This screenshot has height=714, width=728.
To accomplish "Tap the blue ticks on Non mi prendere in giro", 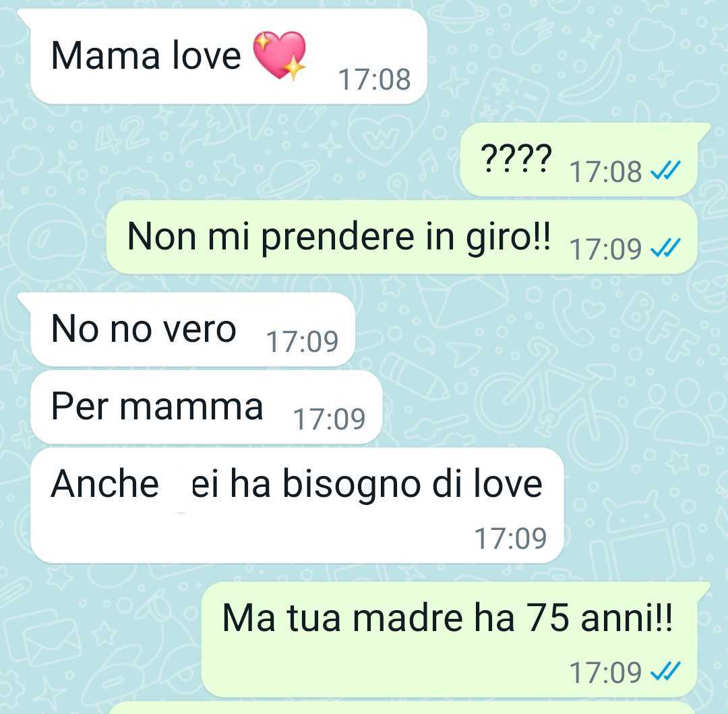I will coord(665,247).
